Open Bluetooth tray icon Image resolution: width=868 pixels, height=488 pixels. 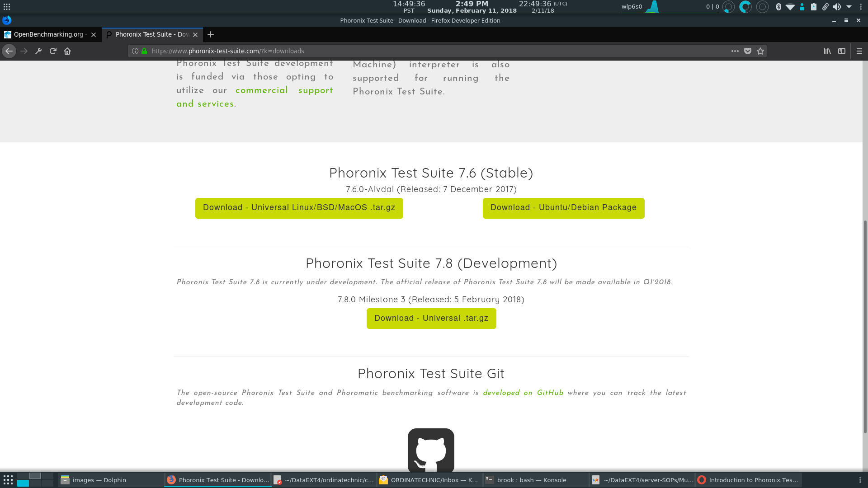point(778,7)
